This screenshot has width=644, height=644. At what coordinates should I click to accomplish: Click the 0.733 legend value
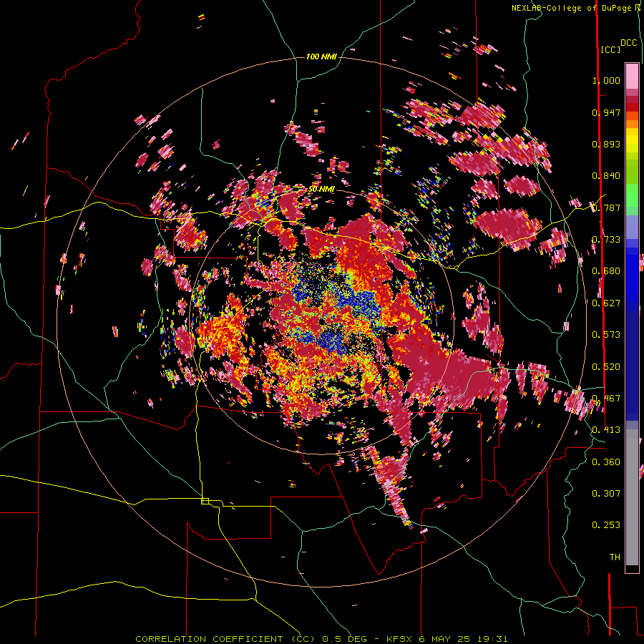point(606,240)
